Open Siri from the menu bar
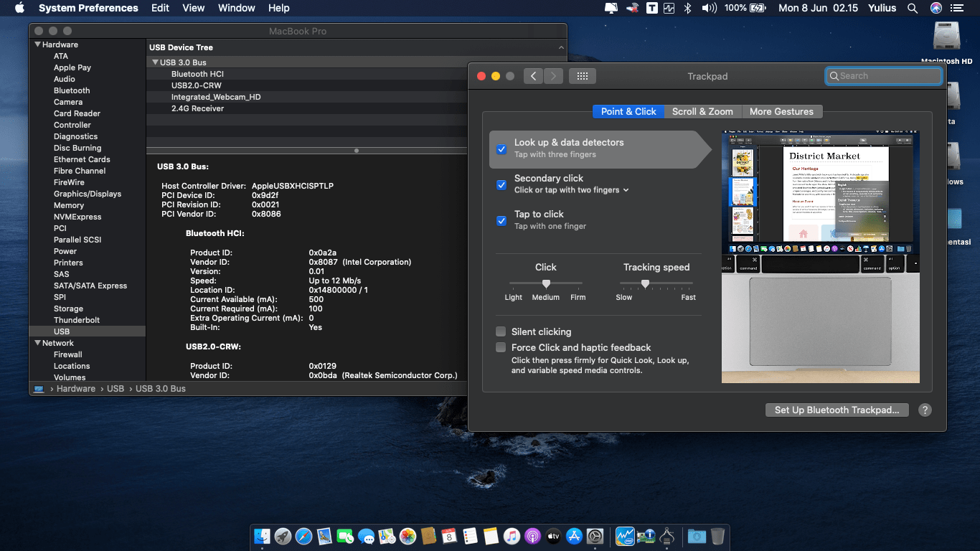This screenshot has height=551, width=980. (x=936, y=8)
